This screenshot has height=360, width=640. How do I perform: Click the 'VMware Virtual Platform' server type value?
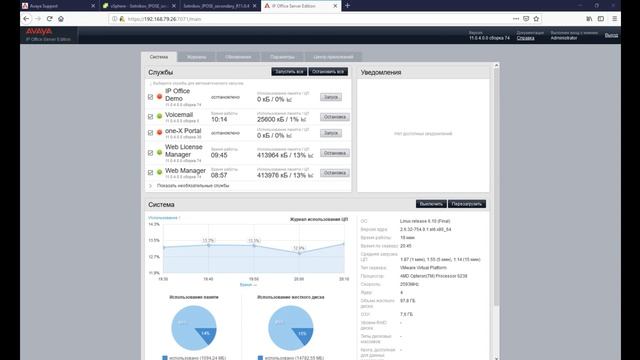423,268
